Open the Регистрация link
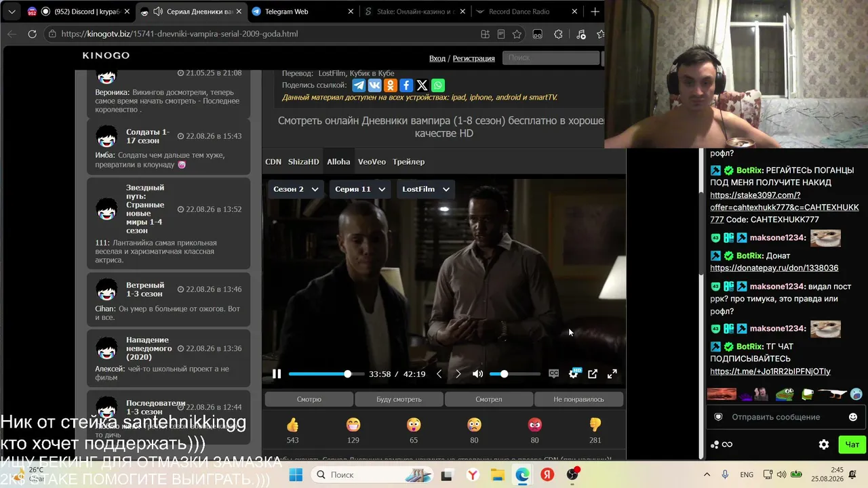The height and width of the screenshot is (488, 868). click(474, 58)
